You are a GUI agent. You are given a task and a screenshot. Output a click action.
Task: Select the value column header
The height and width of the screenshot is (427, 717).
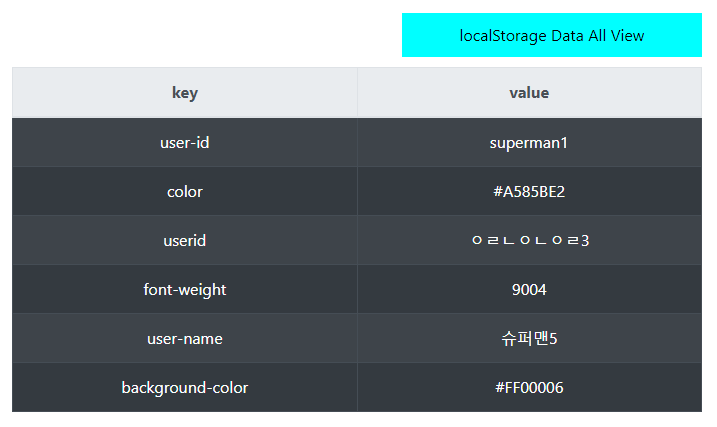click(x=530, y=93)
